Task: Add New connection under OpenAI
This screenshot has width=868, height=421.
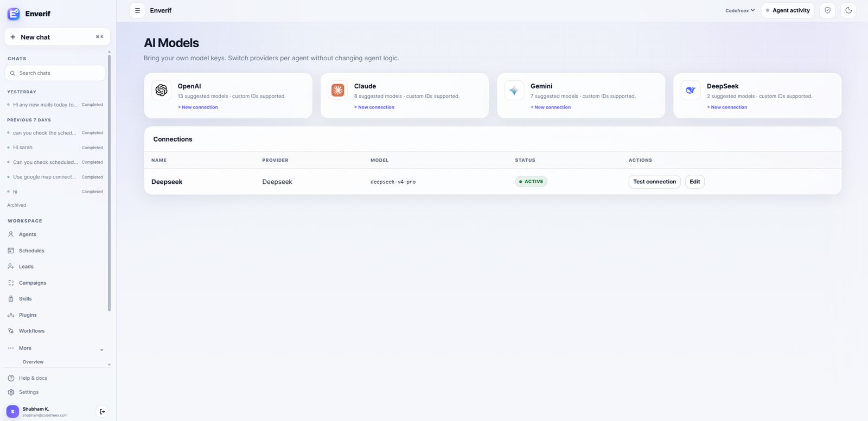Action: click(x=198, y=107)
